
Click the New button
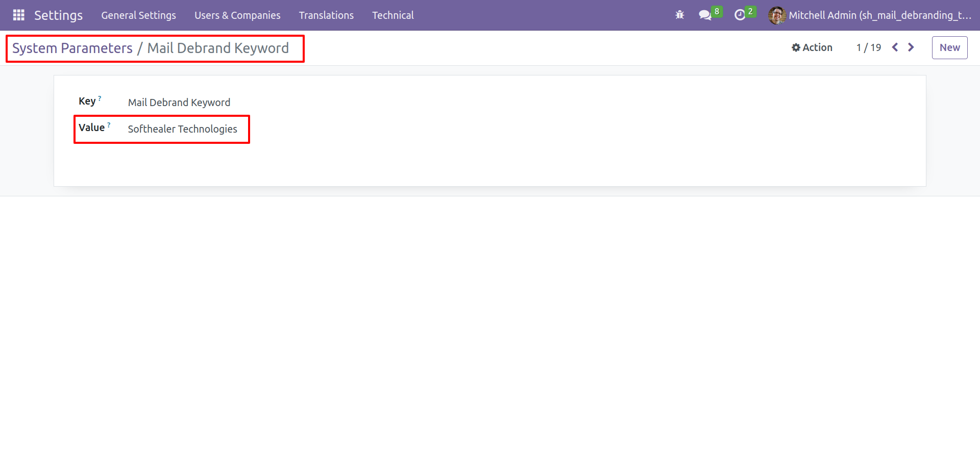coord(949,47)
